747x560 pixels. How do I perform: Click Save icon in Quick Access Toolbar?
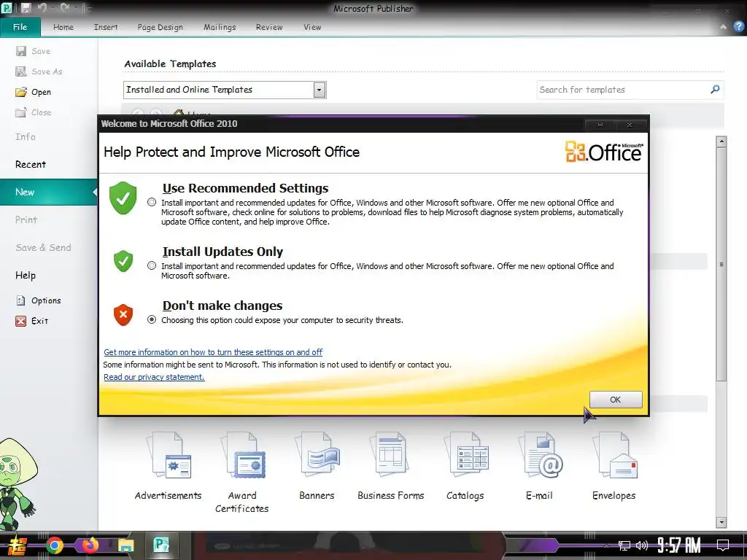(x=26, y=8)
